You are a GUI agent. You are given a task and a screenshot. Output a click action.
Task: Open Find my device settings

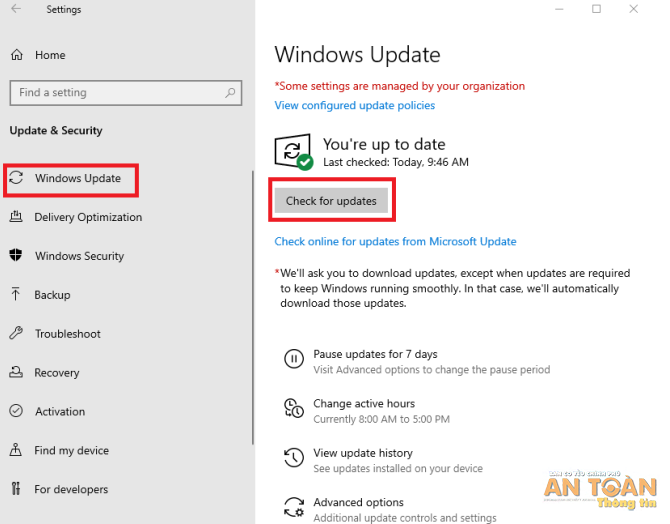[x=71, y=450]
